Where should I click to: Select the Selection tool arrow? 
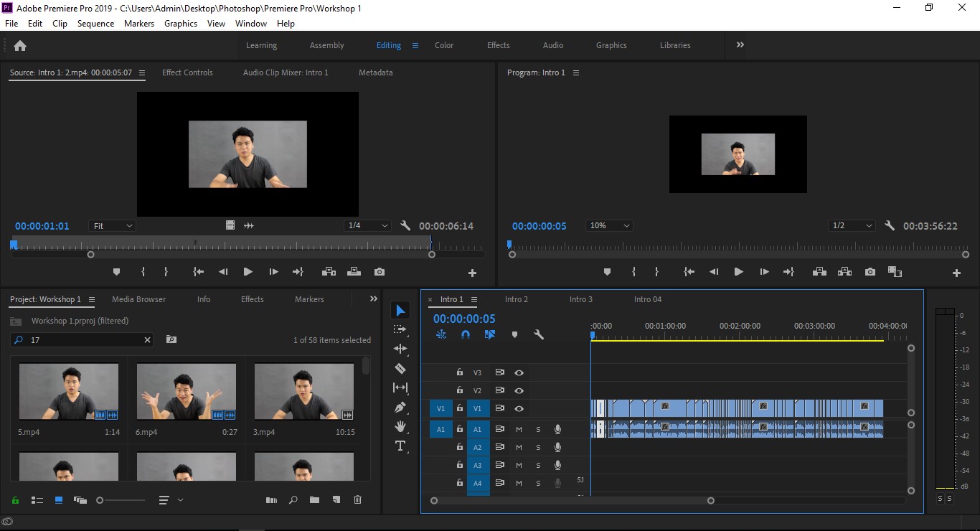pyautogui.click(x=400, y=310)
